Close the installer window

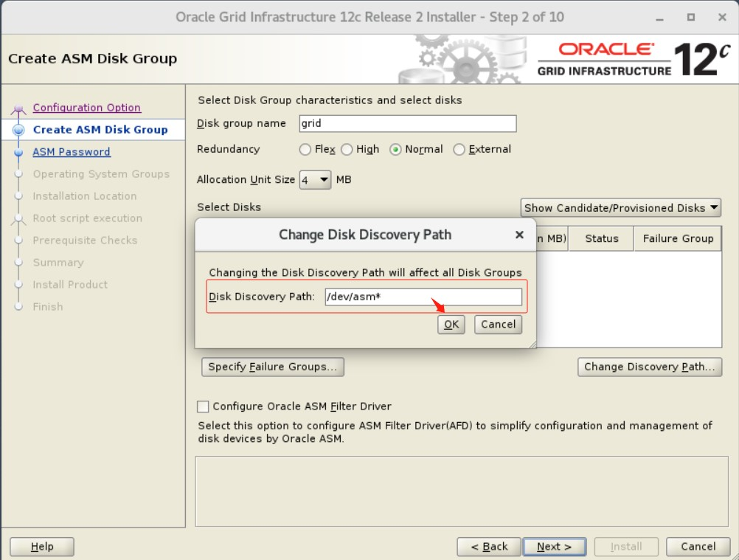coord(722,18)
